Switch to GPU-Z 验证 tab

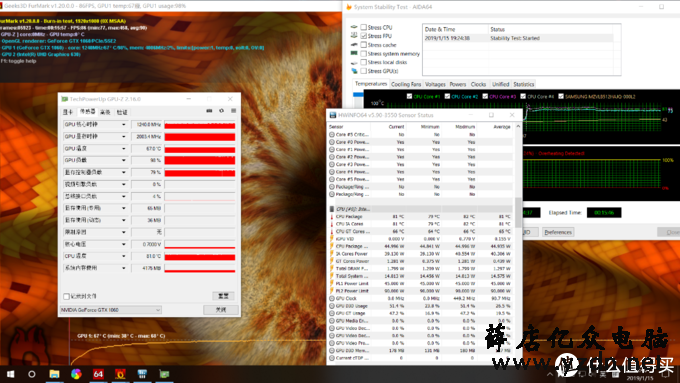click(x=122, y=112)
